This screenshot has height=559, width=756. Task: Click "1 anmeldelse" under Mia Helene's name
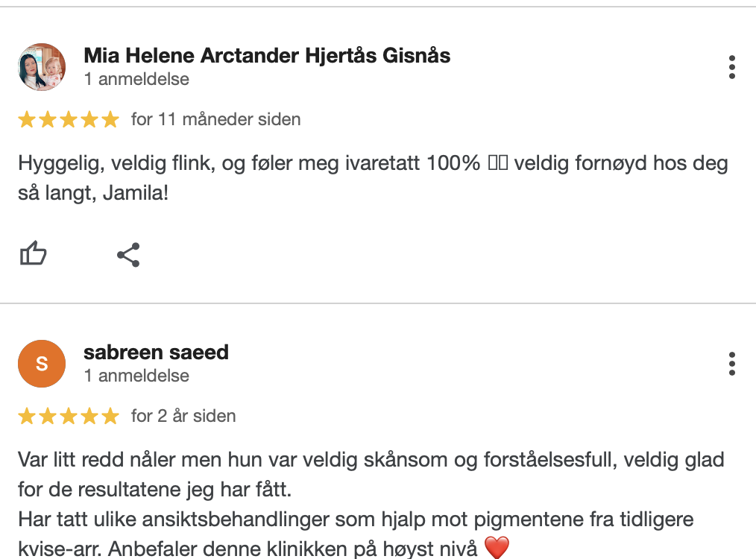click(x=136, y=79)
